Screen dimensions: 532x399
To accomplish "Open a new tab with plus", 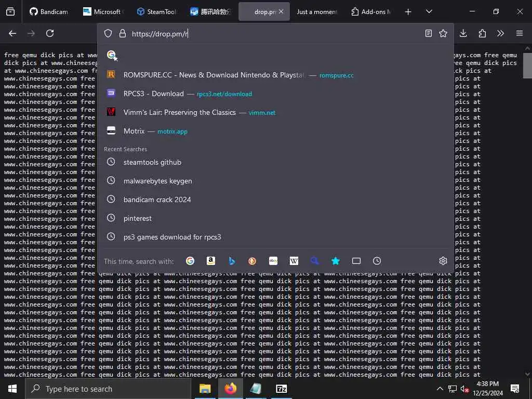I will click(408, 11).
